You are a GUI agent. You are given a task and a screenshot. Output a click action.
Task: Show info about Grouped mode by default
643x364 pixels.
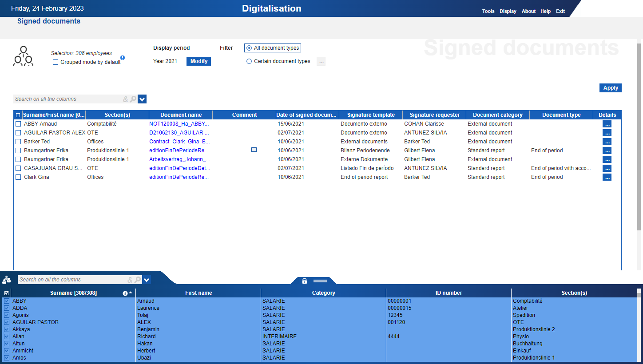123,58
